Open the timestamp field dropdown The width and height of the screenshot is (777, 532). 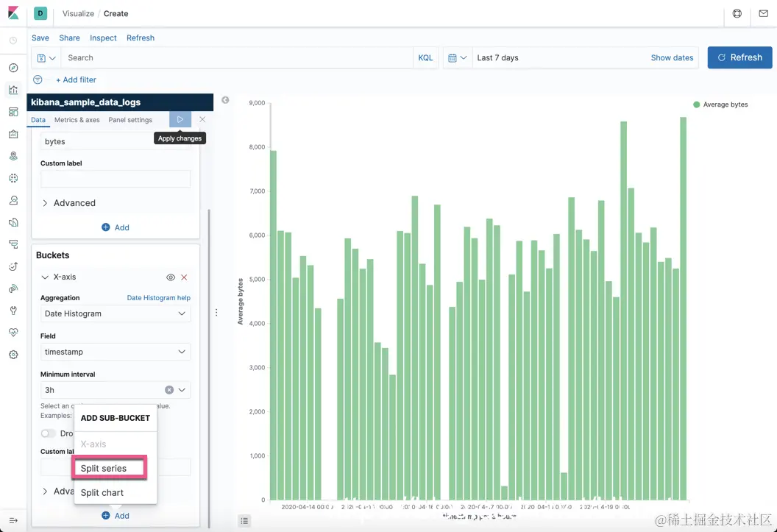[x=116, y=352]
